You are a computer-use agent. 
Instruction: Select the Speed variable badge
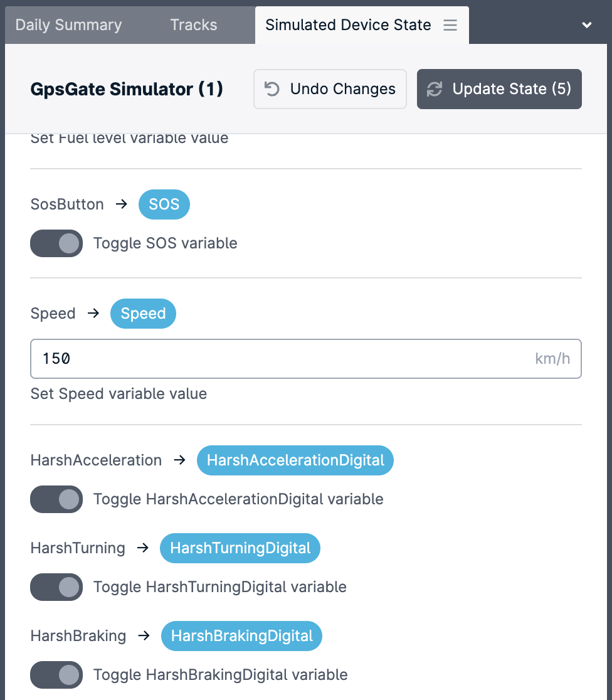143,314
